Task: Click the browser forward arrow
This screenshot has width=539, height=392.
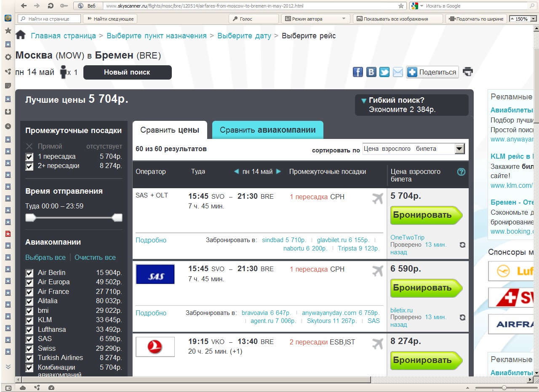Action: (x=37, y=6)
